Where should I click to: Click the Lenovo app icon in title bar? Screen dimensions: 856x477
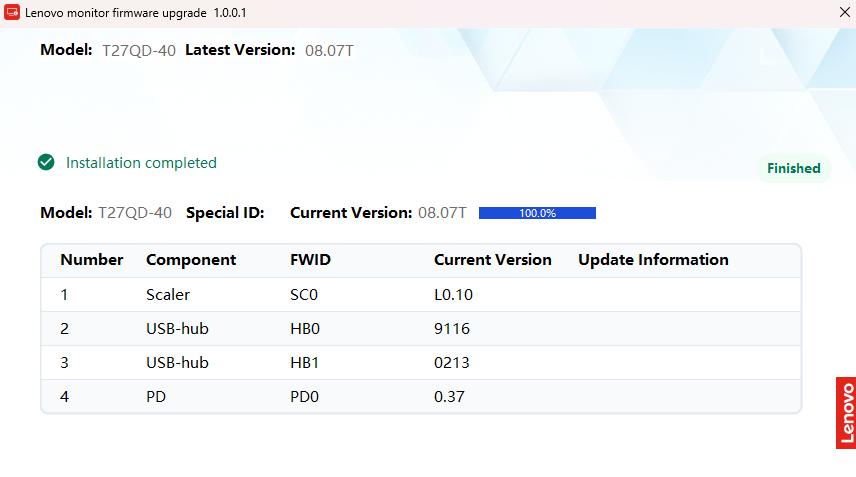[x=12, y=13]
